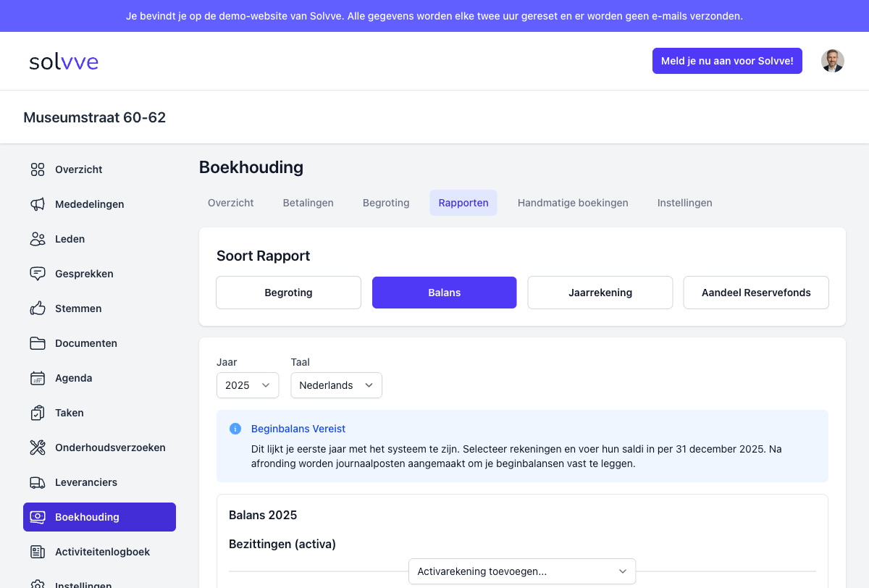Viewport: 869px width, 588px height.
Task: Click the Gesprekken chat bubble icon
Action: 38,274
